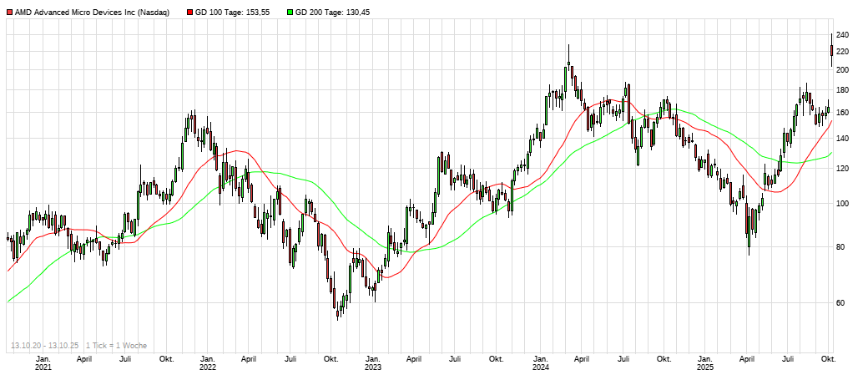This screenshot has width=868, height=375.
Task: Click the 240 price label on the y-axis
Action: tap(841, 35)
